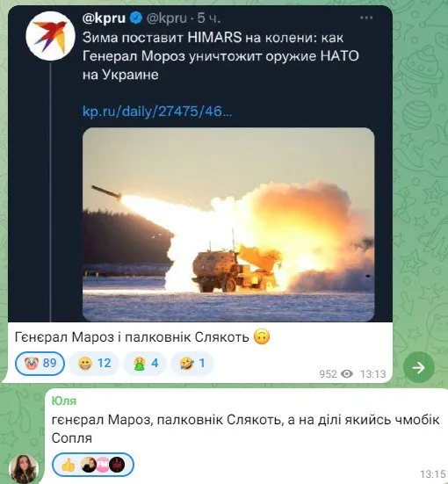
Task: Click the @kpru bold account name
Action: coord(104,18)
